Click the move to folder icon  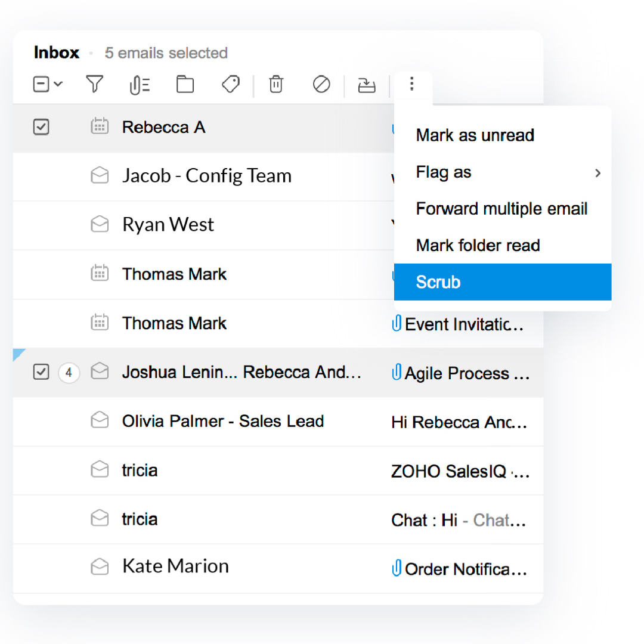point(185,84)
